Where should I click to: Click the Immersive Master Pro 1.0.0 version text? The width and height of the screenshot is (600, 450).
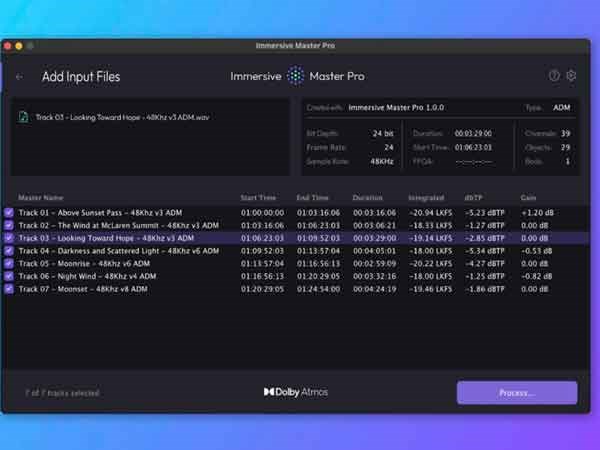tap(396, 108)
